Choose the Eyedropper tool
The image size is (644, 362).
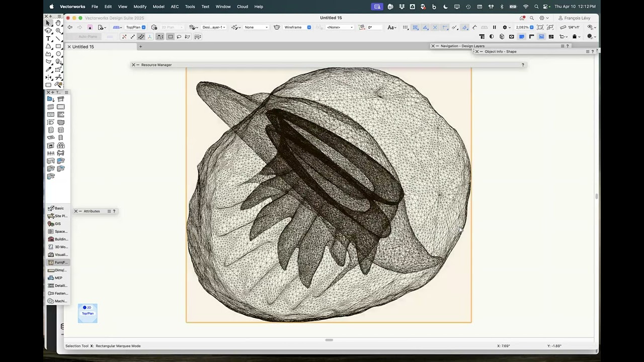49,69
